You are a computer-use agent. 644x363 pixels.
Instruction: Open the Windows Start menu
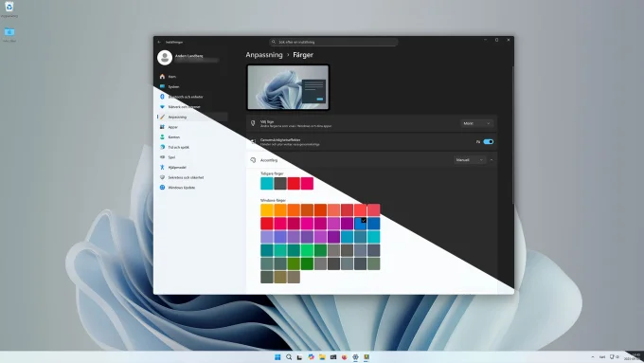click(x=277, y=356)
